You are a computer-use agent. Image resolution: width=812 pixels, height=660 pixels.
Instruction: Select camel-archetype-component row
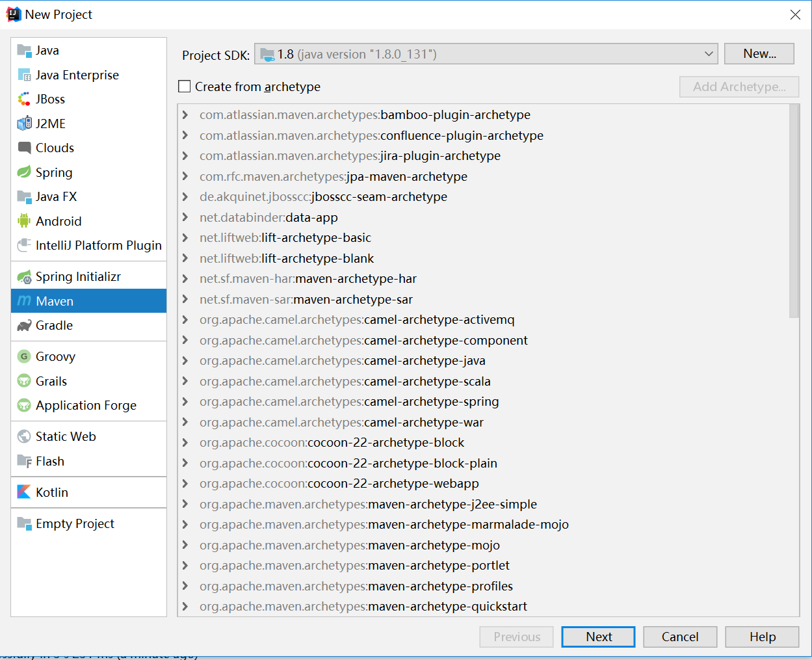[482, 340]
